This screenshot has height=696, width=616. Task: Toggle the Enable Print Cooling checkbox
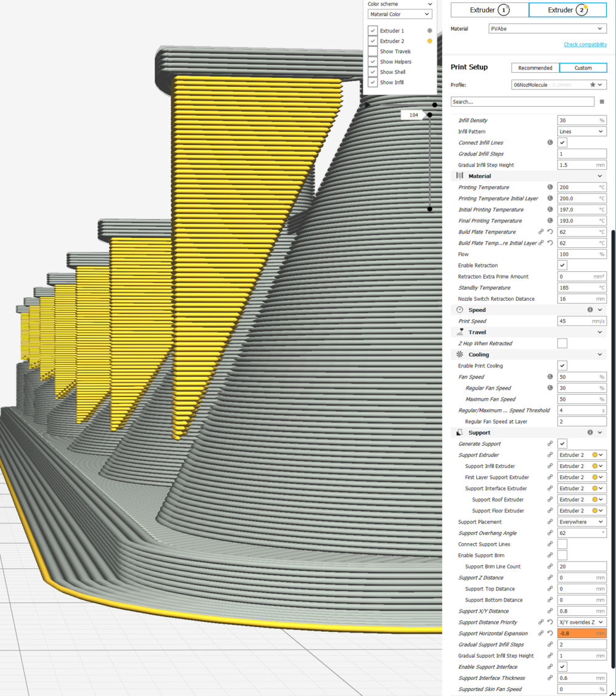click(x=562, y=366)
